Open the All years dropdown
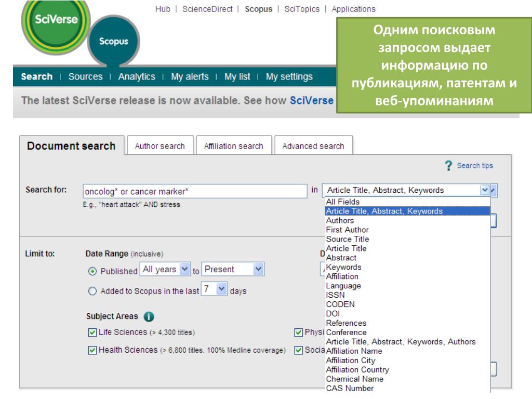This screenshot has width=532, height=399. tap(165, 270)
